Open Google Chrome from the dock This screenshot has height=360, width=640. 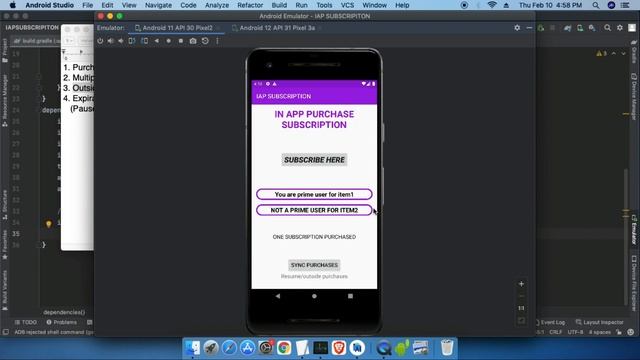284,348
